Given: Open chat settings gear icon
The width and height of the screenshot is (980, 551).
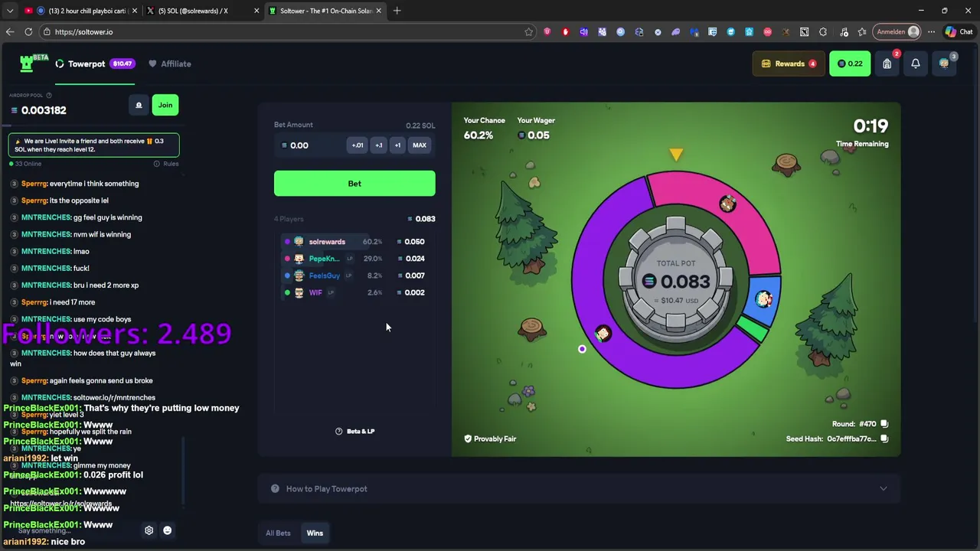Looking at the screenshot, I should tap(149, 530).
